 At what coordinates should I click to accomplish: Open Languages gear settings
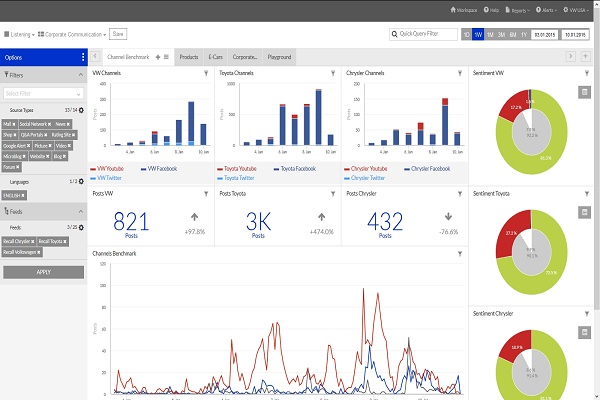click(x=81, y=181)
